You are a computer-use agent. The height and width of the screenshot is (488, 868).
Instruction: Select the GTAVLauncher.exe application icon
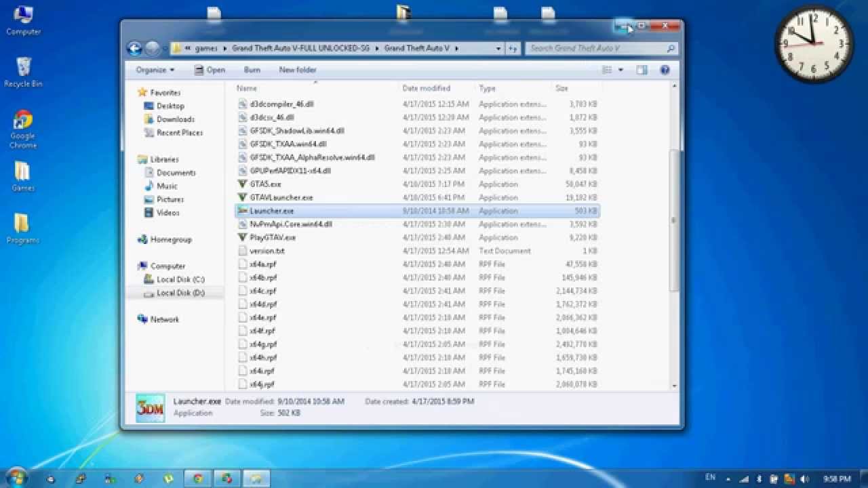pos(243,197)
